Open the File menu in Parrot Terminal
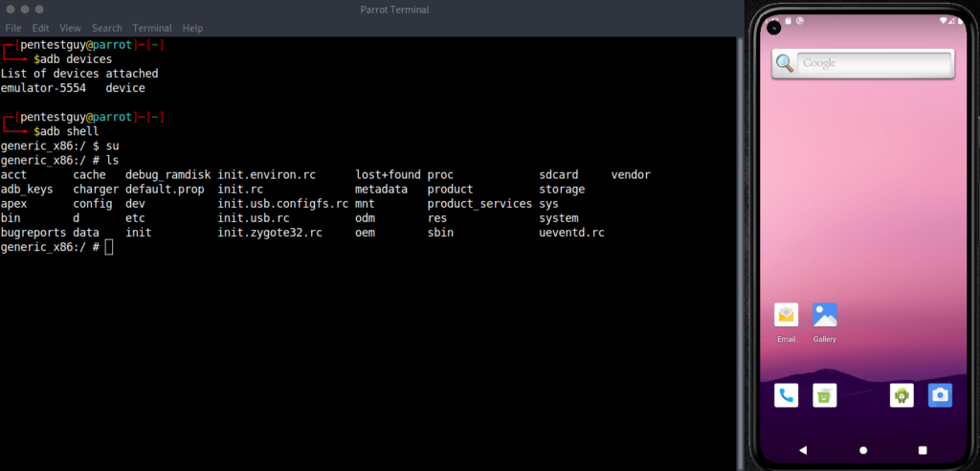Viewport: 980px width, 471px height. [x=13, y=28]
